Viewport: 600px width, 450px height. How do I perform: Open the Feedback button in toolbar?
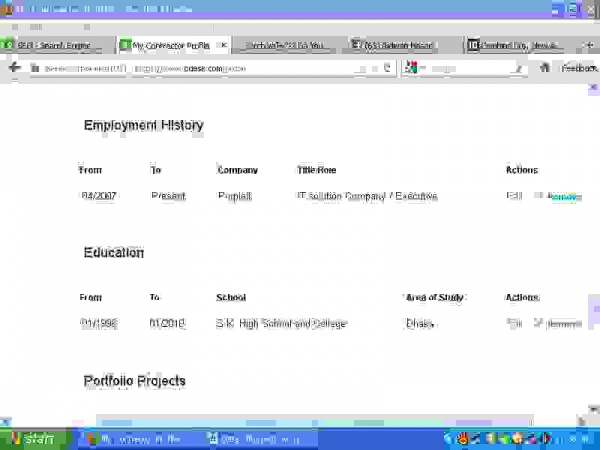tap(579, 68)
